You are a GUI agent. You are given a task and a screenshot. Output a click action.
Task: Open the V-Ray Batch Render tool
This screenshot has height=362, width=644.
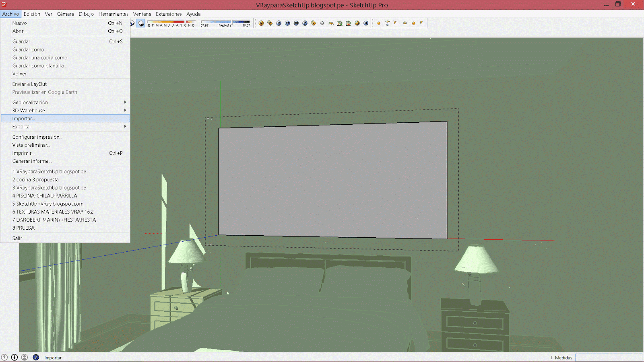point(296,23)
